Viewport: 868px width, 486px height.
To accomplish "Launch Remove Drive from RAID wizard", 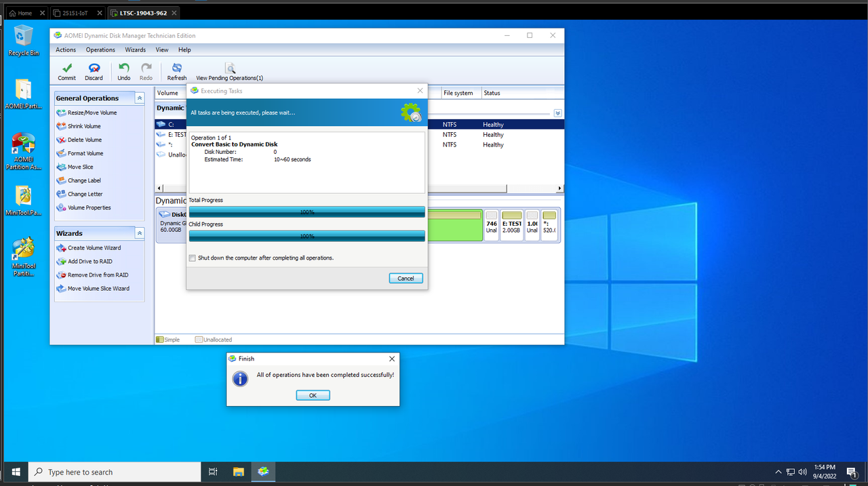I will [x=92, y=275].
